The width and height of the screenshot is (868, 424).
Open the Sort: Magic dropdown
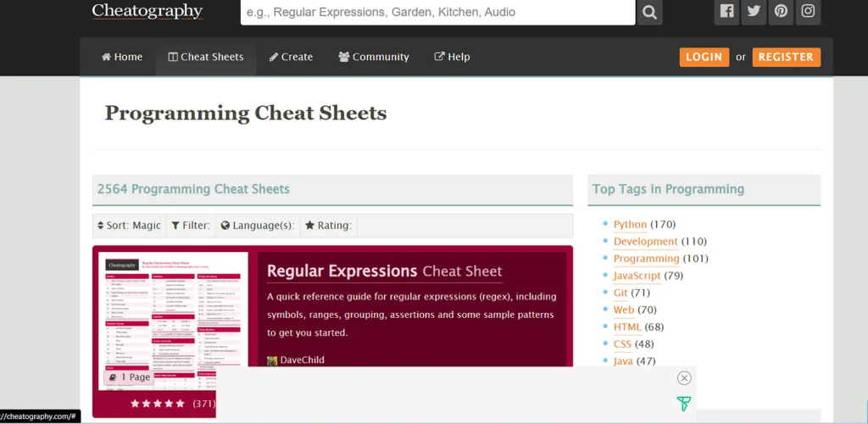point(129,226)
